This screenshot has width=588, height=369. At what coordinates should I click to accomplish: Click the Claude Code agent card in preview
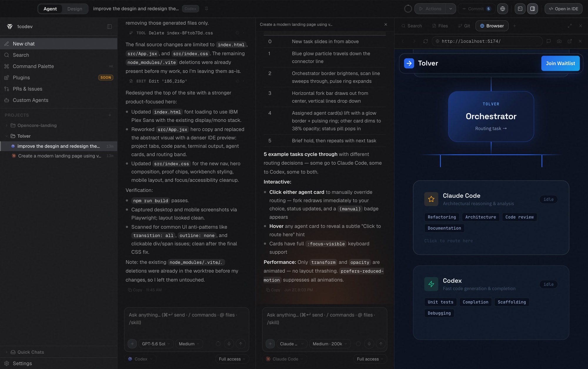pos(491,218)
